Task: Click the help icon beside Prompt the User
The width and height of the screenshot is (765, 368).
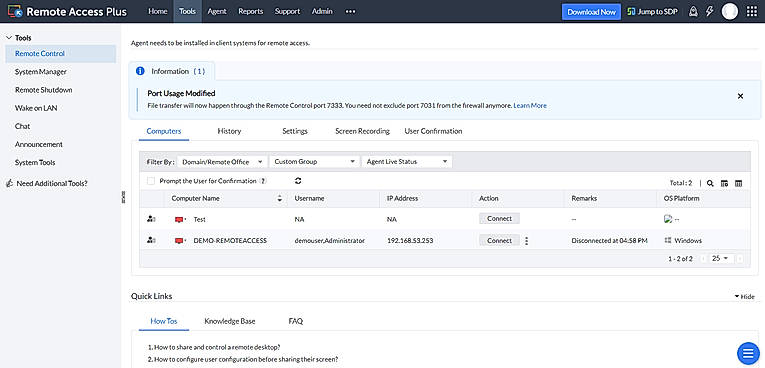Action: click(x=262, y=181)
